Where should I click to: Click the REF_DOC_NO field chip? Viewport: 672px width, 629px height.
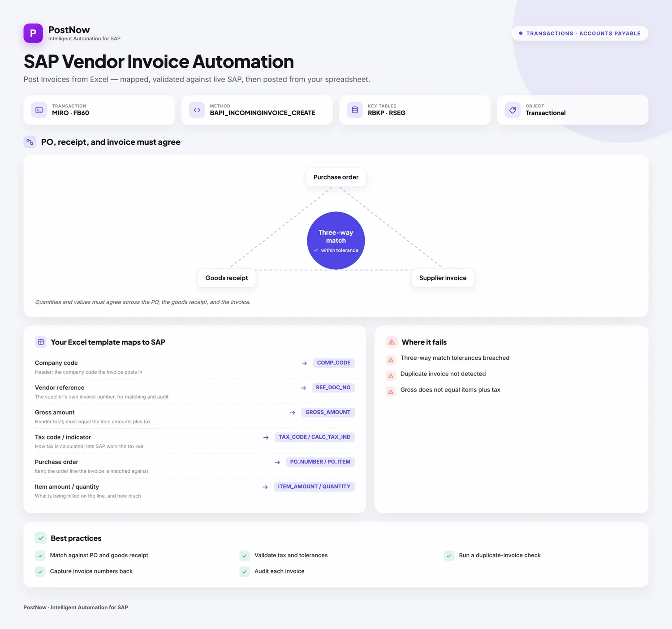[333, 388]
